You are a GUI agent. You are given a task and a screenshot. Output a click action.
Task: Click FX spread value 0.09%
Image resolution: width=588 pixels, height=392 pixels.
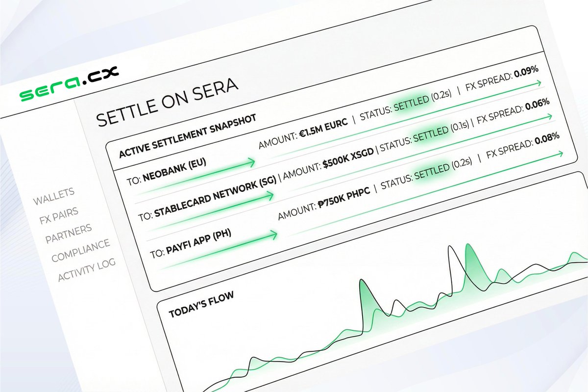pos(526,72)
